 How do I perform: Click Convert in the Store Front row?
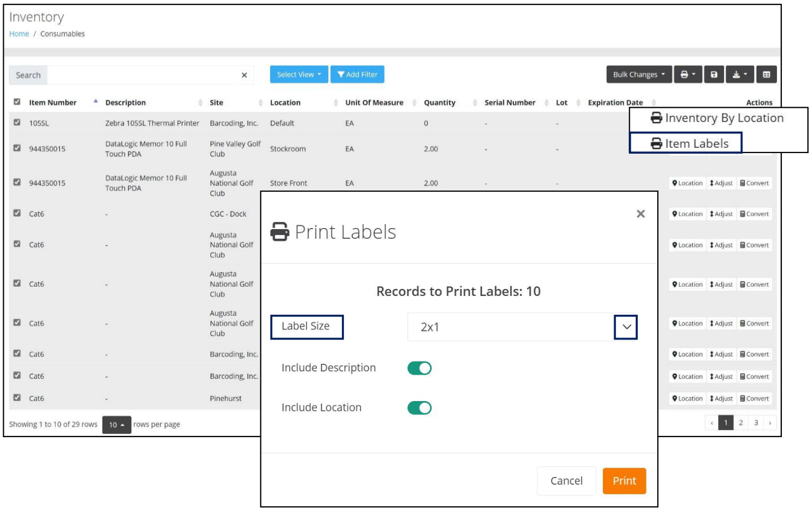pos(754,183)
